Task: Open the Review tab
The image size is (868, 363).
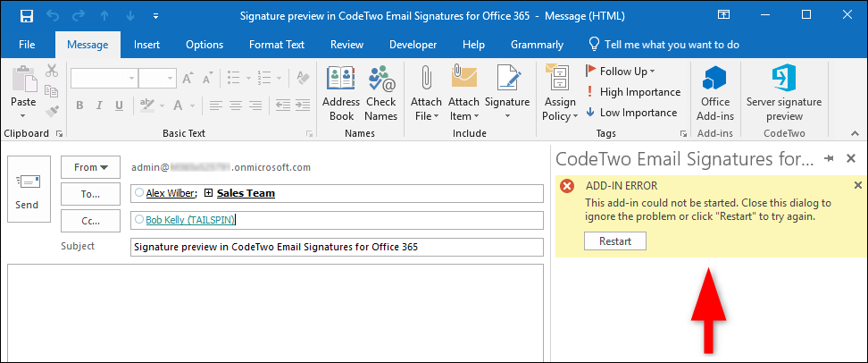Action: pos(346,45)
